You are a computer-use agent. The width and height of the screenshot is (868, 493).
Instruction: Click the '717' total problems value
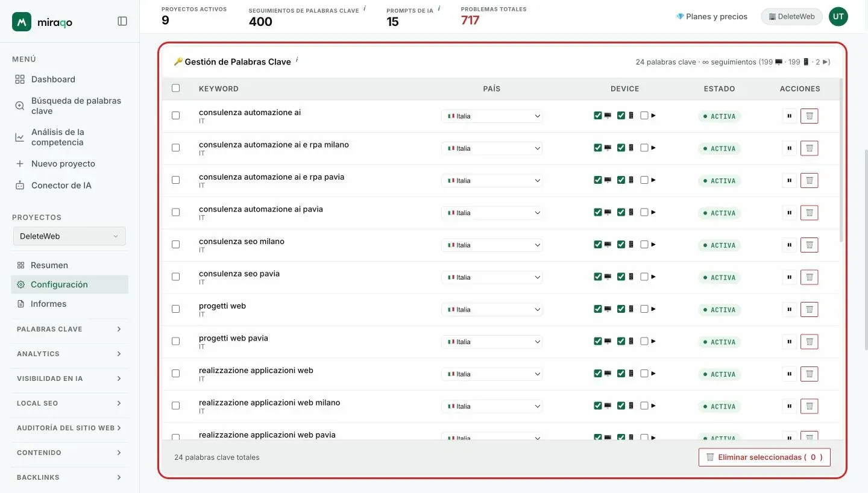(x=470, y=20)
